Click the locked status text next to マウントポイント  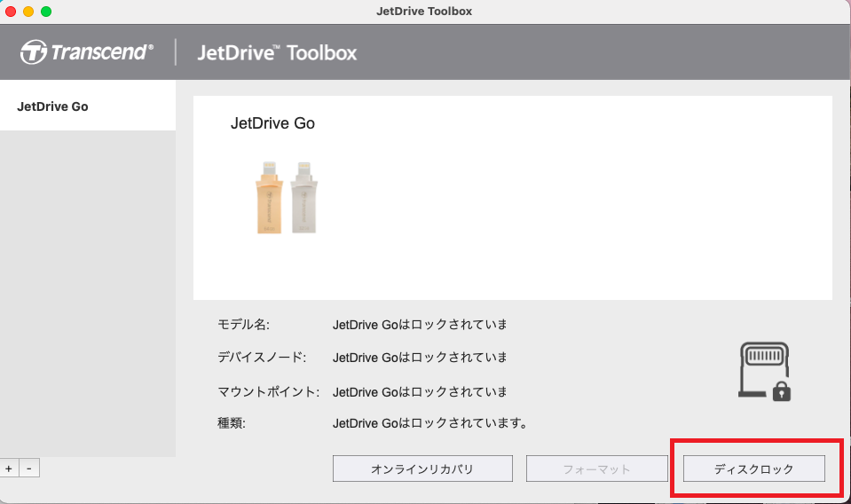420,391
